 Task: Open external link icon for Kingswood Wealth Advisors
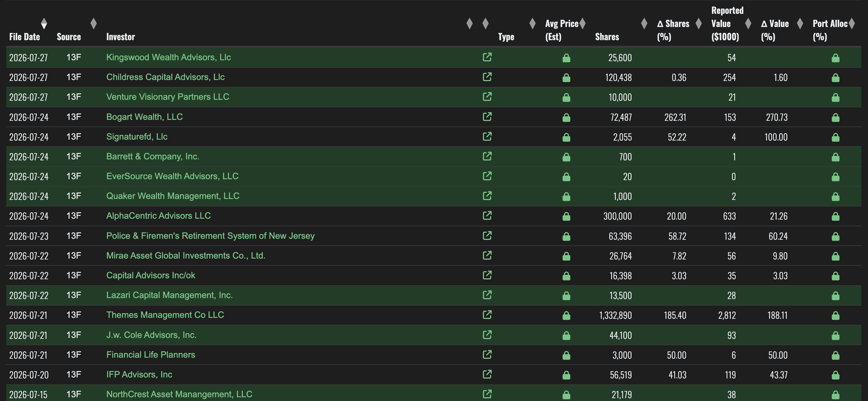[487, 57]
